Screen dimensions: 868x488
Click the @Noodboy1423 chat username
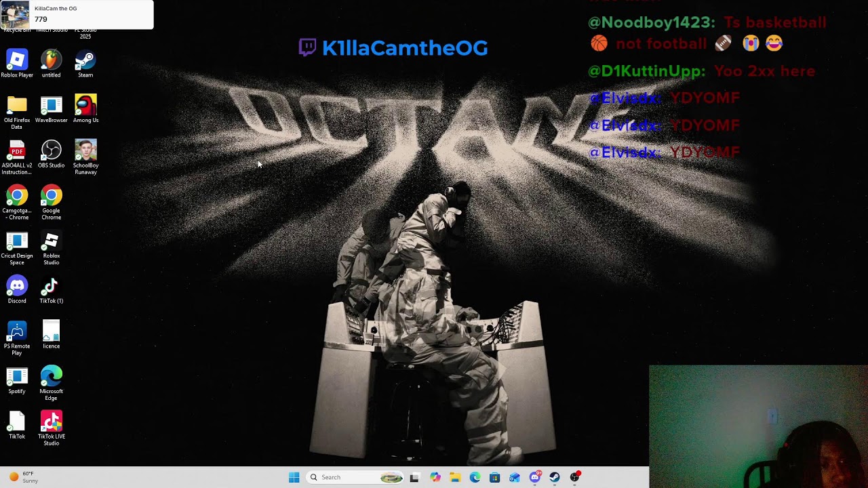(651, 22)
